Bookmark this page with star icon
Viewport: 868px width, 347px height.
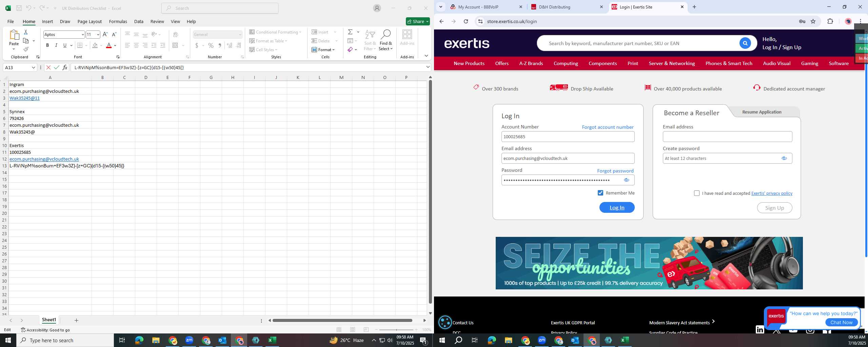[x=813, y=21]
